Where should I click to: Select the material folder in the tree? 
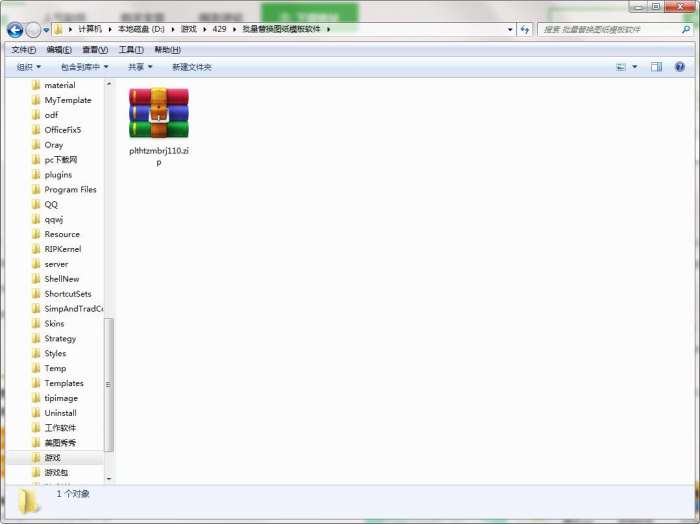pos(60,85)
